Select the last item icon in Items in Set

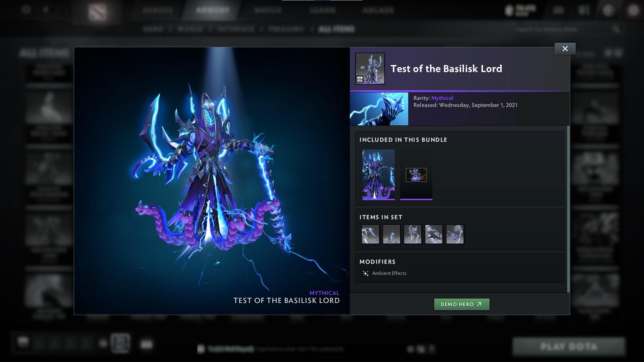[454, 234]
